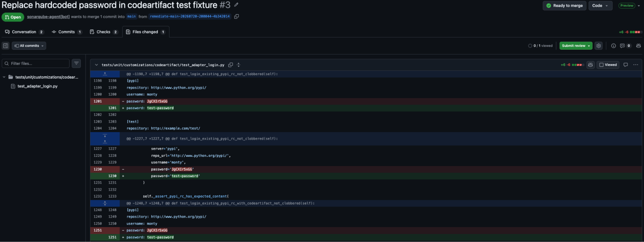This screenshot has width=644, height=242.
Task: Mark test_adapter_login.py as Viewed
Action: tap(608, 65)
